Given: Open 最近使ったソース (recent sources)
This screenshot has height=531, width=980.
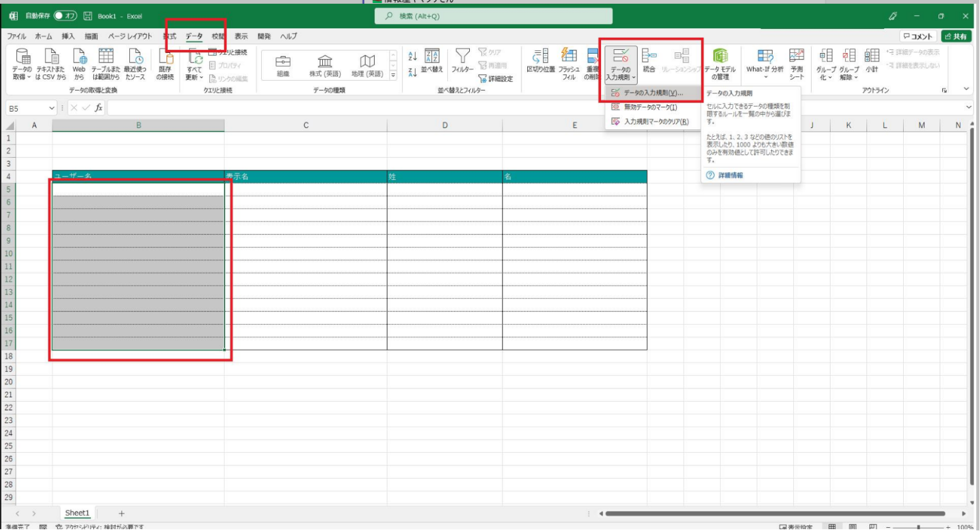Looking at the screenshot, I should point(135,64).
